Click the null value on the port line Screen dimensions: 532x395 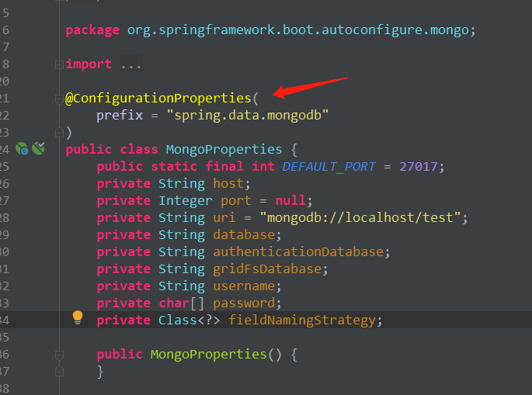[290, 200]
